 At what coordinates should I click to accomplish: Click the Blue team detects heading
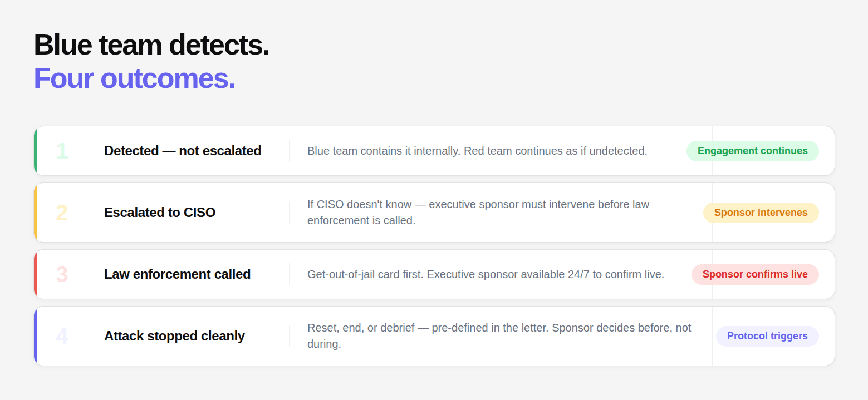point(151,45)
